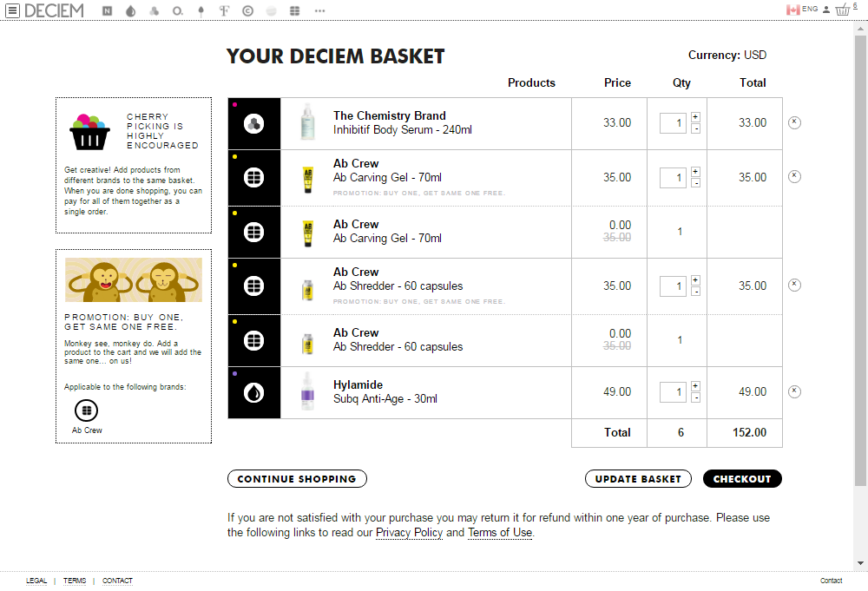
Task: Open the three-circles brand icon in top bar
Action: pyautogui.click(x=154, y=11)
